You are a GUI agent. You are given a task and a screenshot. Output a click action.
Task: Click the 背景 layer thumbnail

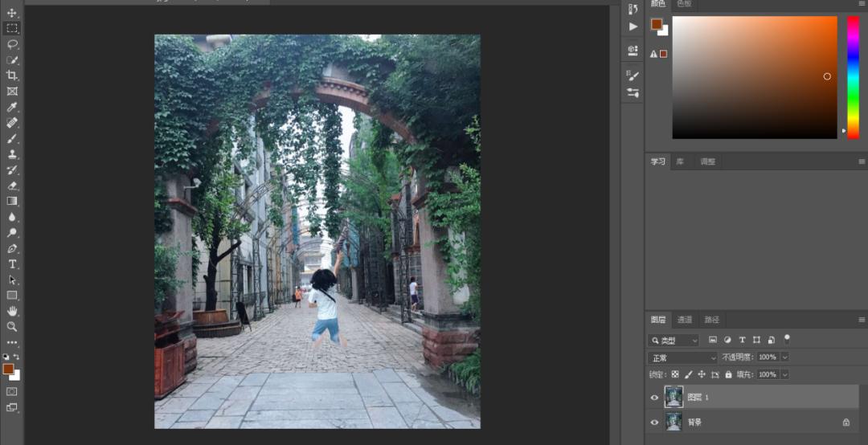[674, 423]
